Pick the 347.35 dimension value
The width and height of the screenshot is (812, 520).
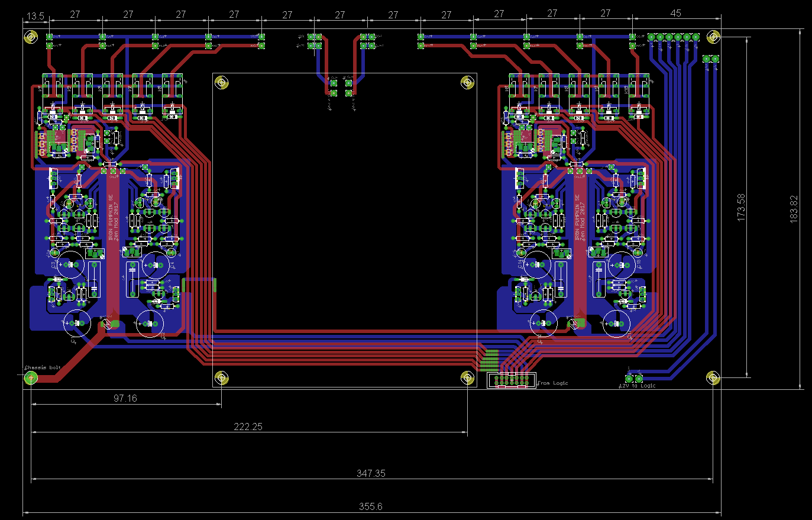click(x=371, y=473)
